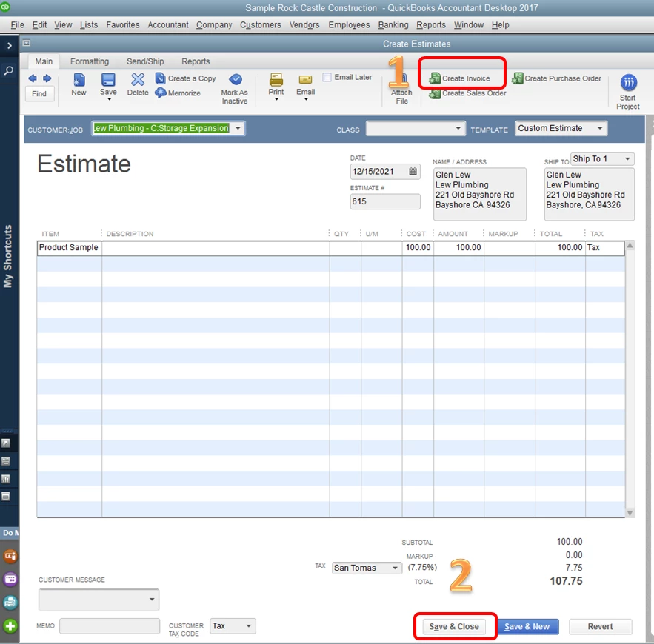Viewport: 654px width, 644px height.
Task: Open the Customers menu
Action: pos(260,25)
